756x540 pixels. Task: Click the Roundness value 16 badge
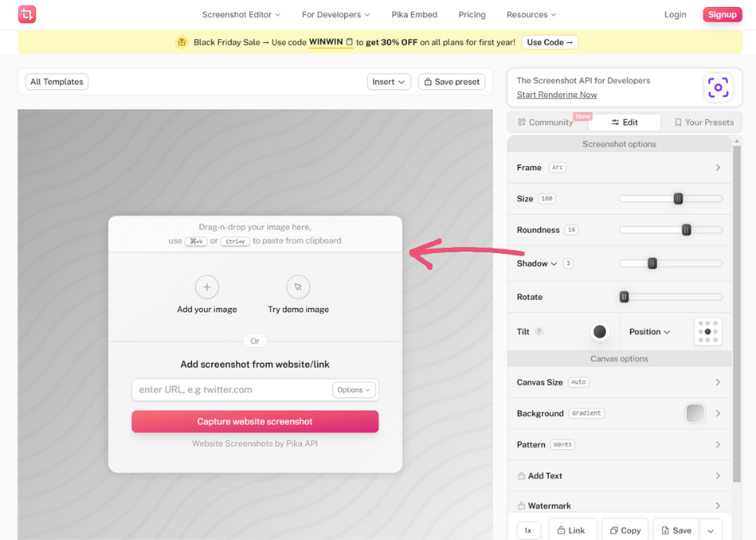[x=572, y=230]
